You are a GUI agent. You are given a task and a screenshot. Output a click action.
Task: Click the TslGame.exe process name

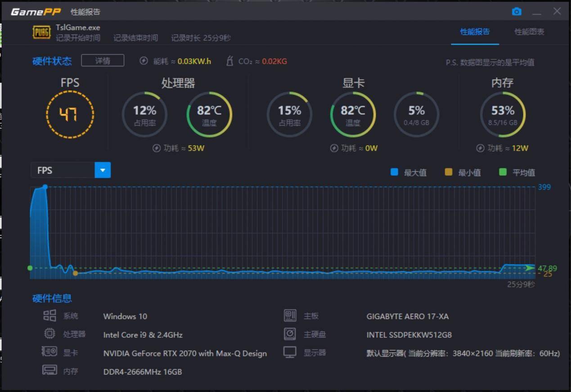coord(78,27)
